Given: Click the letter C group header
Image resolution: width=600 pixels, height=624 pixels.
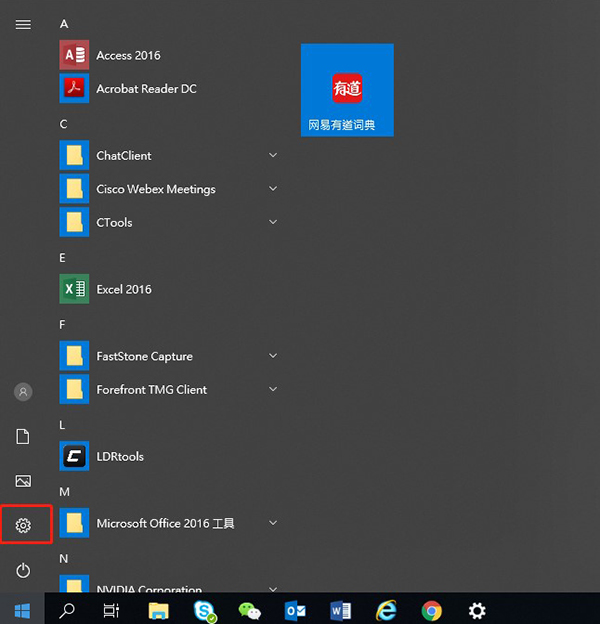Looking at the screenshot, I should pyautogui.click(x=63, y=124).
